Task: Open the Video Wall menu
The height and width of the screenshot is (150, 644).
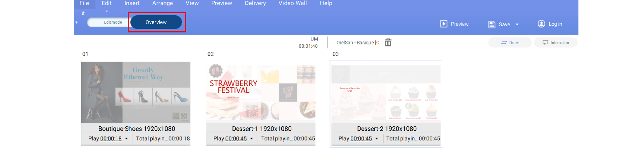Action: pos(292,3)
